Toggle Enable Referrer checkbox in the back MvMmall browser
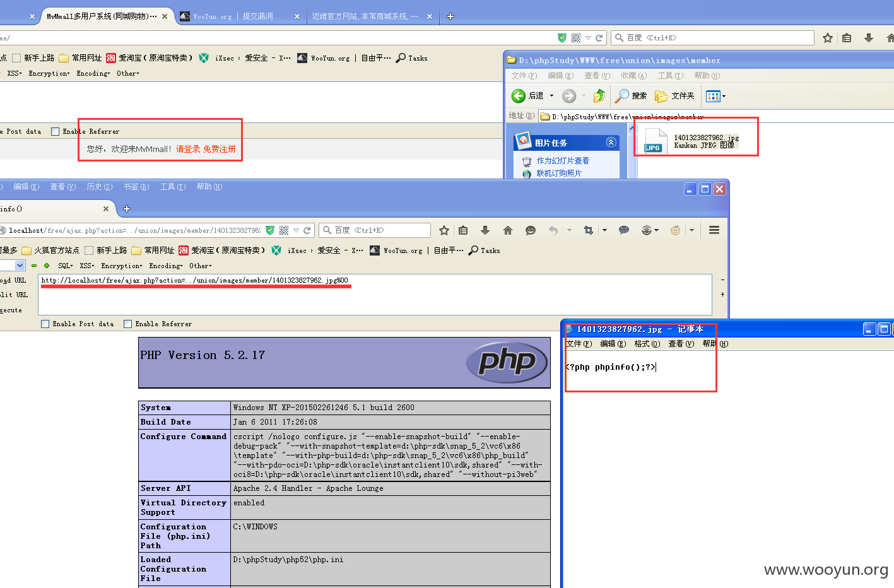The height and width of the screenshot is (588, 894). [x=55, y=131]
